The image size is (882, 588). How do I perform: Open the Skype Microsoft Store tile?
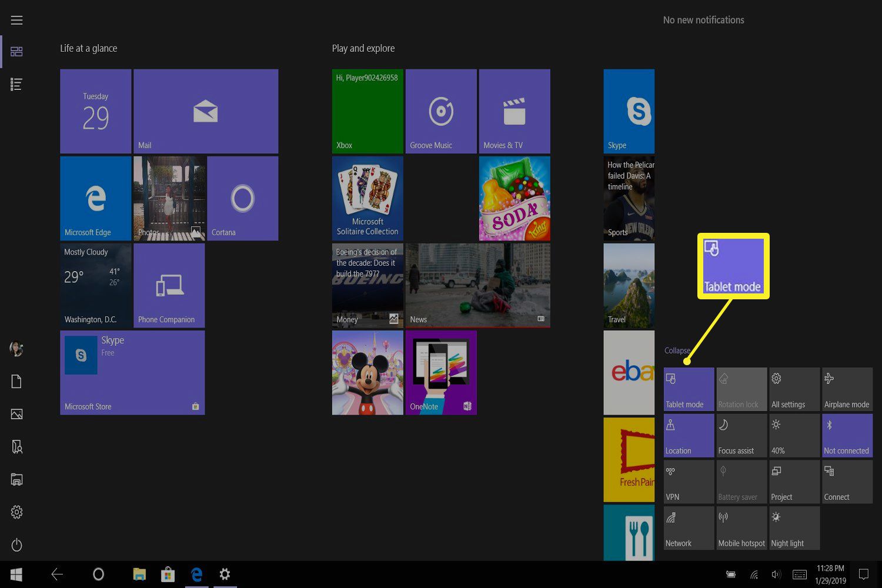(x=132, y=373)
